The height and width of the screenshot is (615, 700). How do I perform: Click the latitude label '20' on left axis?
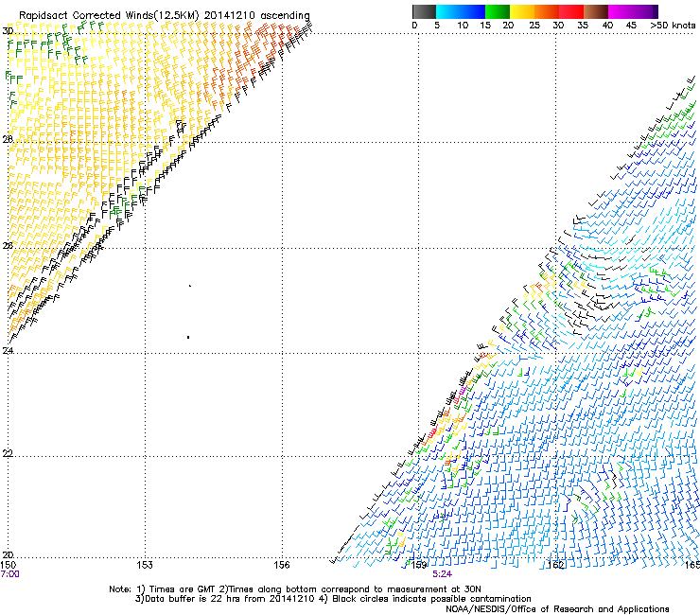[x=8, y=554]
